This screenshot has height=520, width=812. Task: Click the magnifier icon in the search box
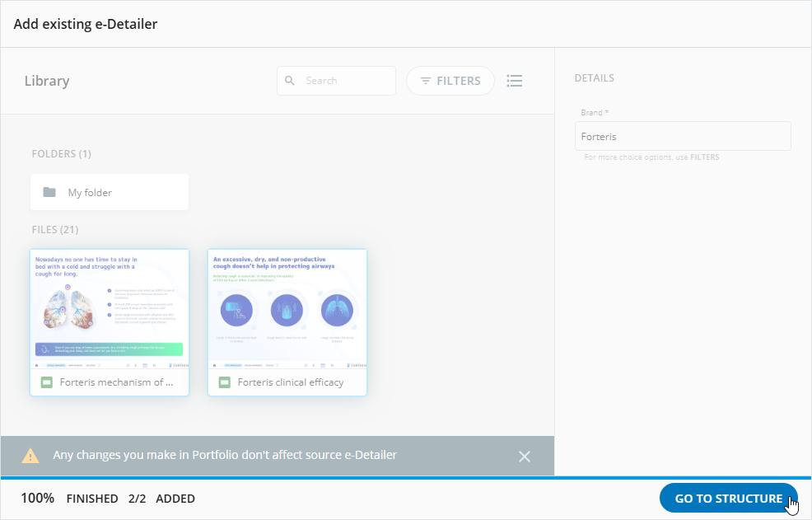coord(289,81)
